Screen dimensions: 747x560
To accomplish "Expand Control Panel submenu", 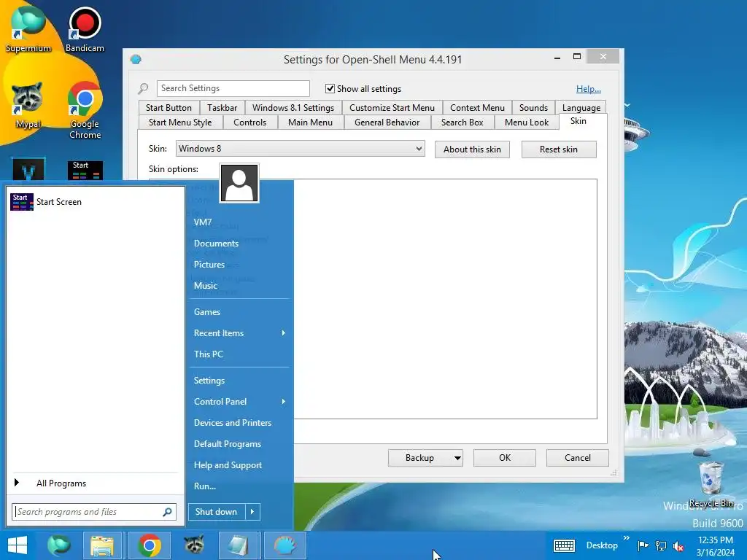I will click(284, 402).
